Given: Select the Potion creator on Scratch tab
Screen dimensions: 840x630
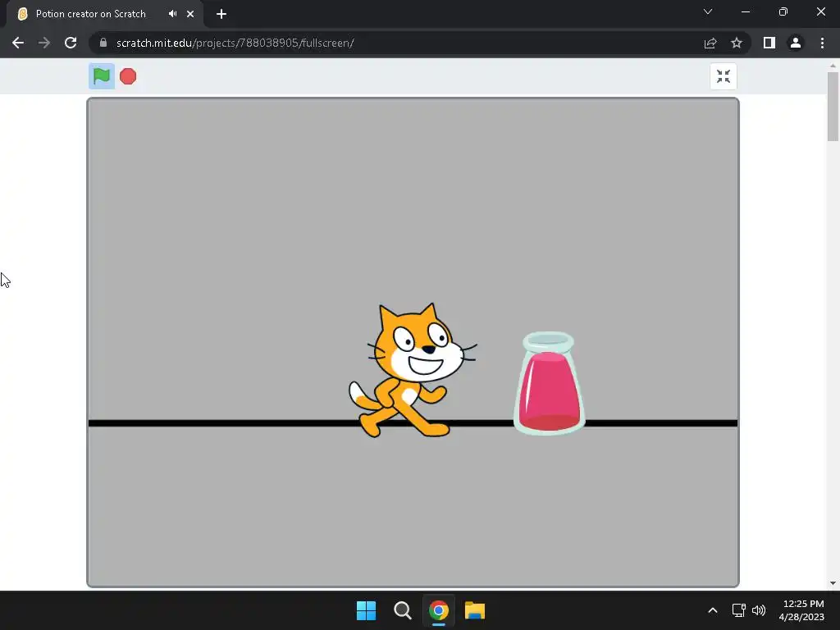Looking at the screenshot, I should click(104, 14).
